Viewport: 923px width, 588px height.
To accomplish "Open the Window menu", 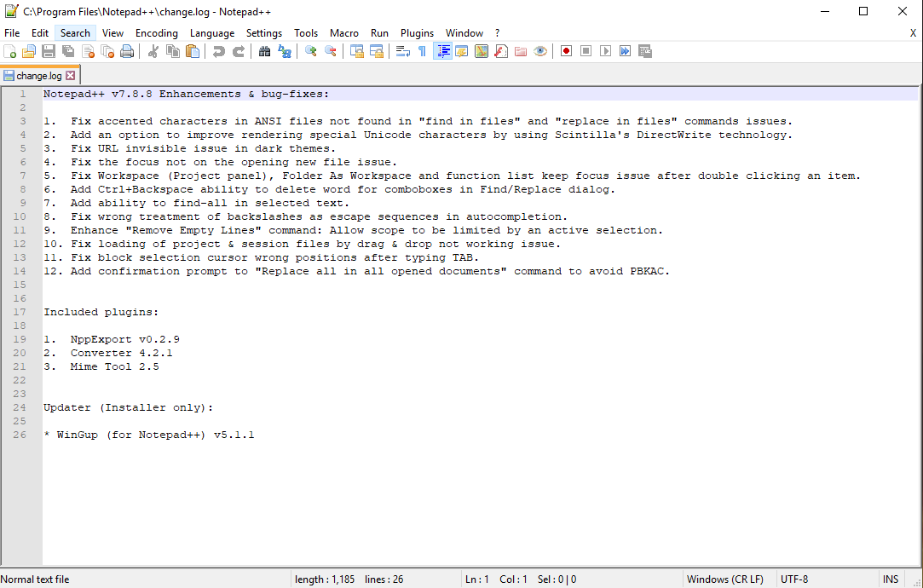I will [464, 33].
